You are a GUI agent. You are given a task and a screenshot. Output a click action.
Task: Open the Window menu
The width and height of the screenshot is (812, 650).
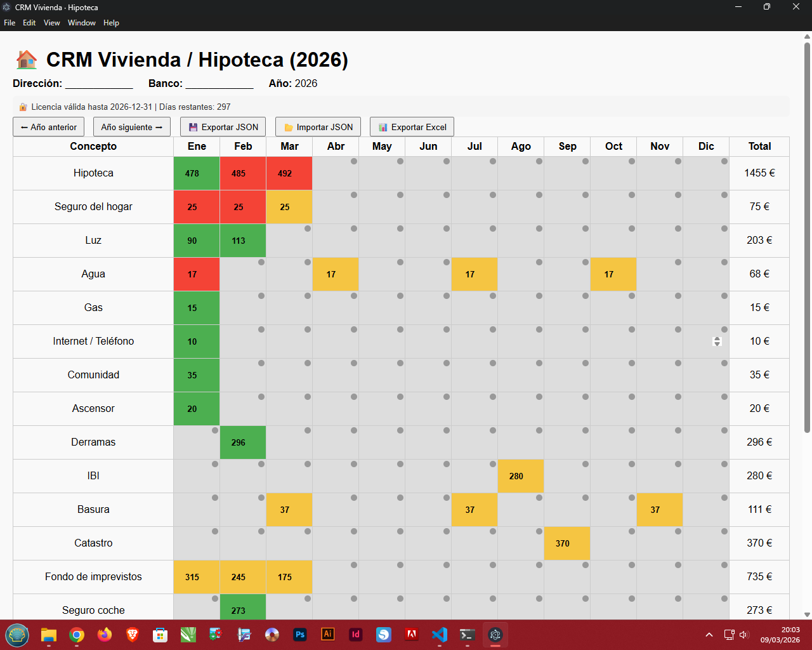pos(82,23)
